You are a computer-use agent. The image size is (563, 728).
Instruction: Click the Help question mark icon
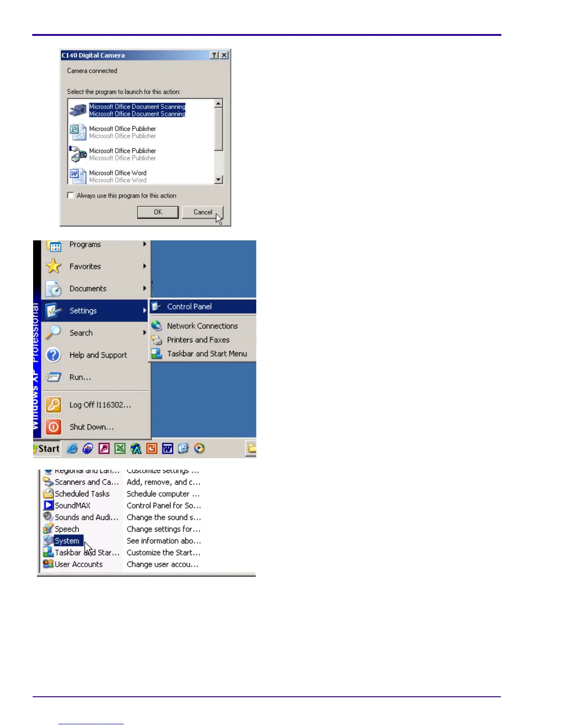[x=54, y=355]
